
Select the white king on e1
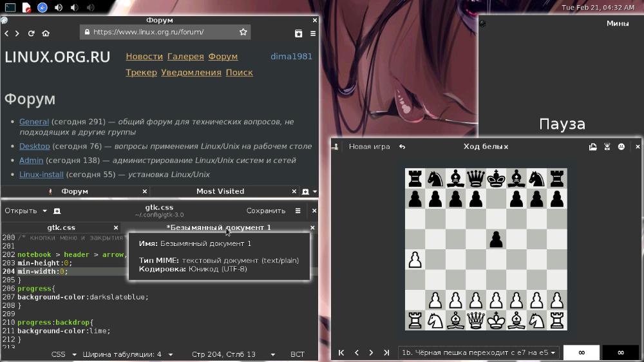tap(496, 321)
